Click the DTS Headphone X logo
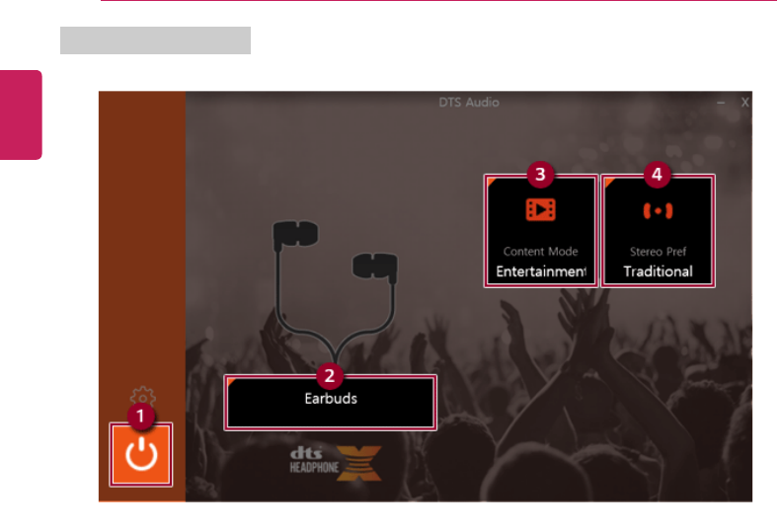Screen dimensions: 780x532 coord(336,463)
